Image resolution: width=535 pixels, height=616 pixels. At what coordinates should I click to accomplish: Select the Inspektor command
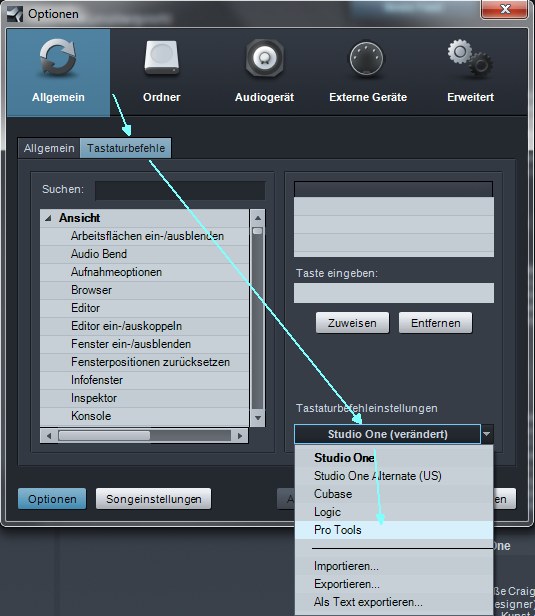pyautogui.click(x=145, y=398)
